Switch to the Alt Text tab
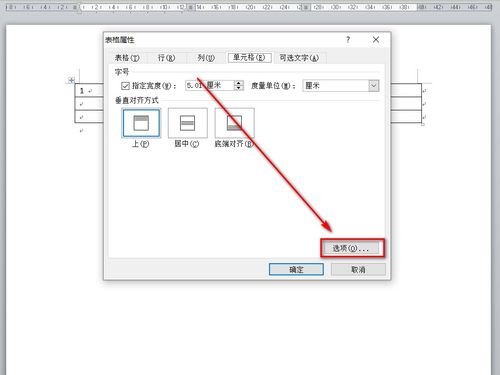The width and height of the screenshot is (500, 375). point(299,58)
